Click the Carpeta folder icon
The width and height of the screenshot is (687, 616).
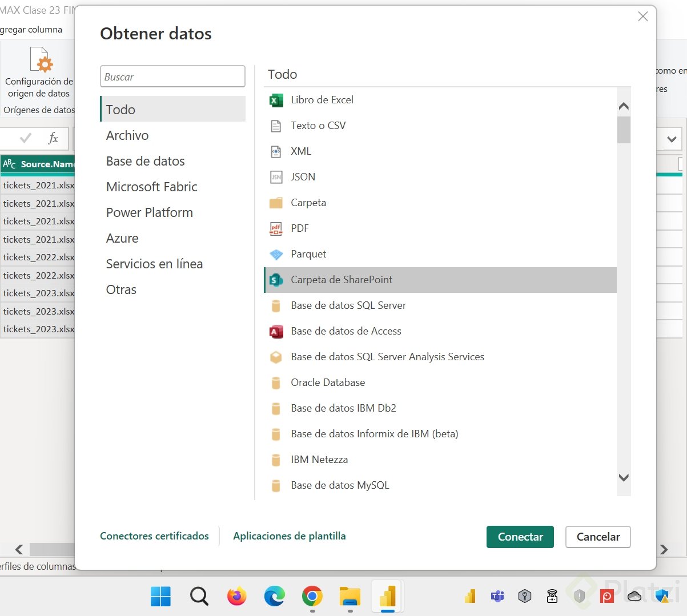point(276,203)
